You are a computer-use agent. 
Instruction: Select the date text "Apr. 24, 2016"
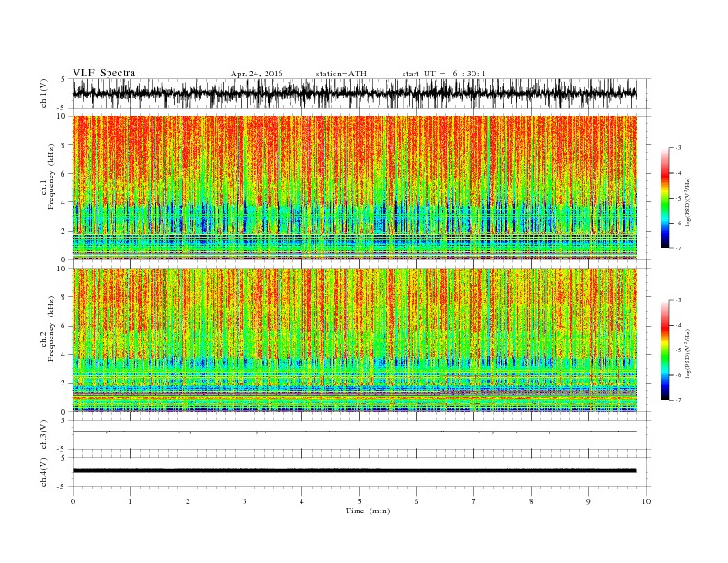pyautogui.click(x=256, y=74)
